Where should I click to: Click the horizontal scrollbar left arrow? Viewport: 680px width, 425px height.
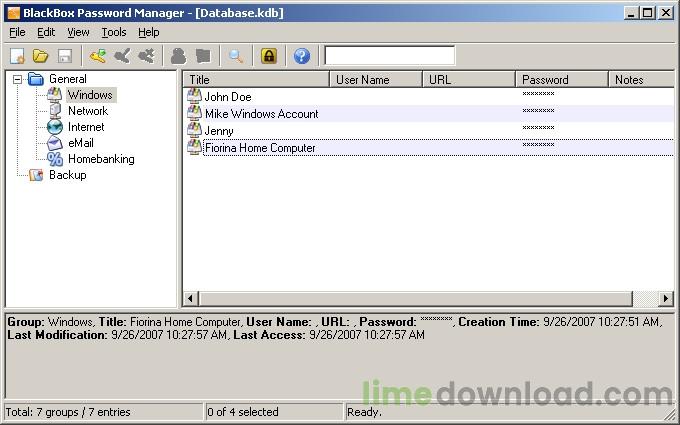[x=190, y=298]
